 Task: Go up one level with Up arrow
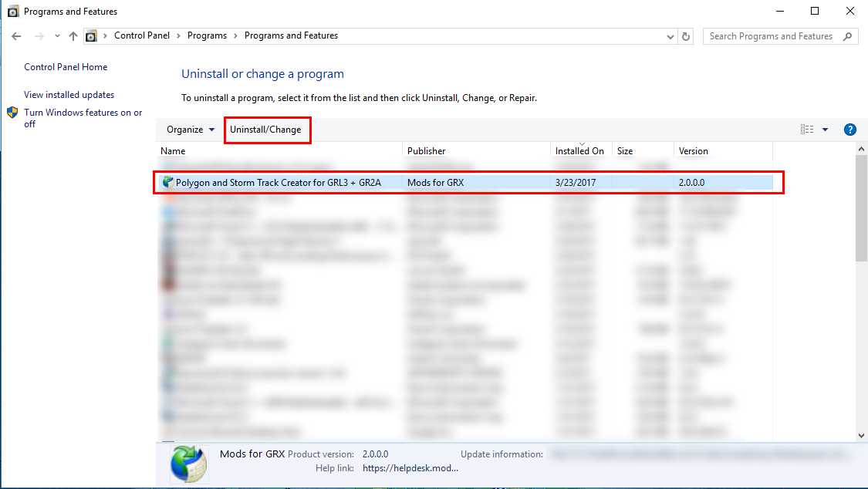pos(73,36)
